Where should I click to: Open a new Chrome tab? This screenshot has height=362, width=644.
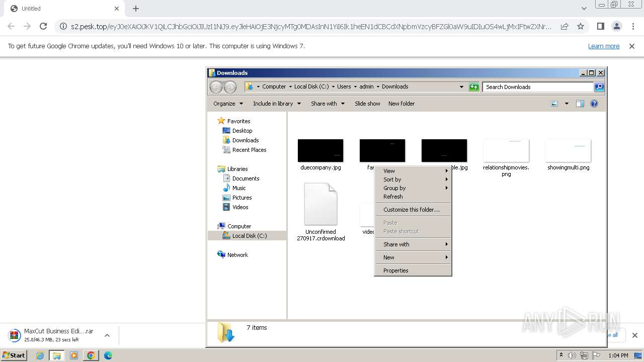(136, 9)
